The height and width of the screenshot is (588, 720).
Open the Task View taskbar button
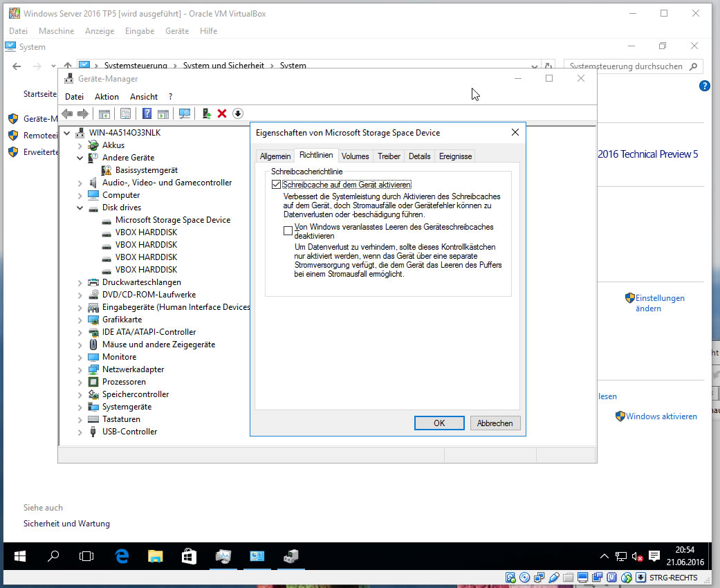point(86,556)
